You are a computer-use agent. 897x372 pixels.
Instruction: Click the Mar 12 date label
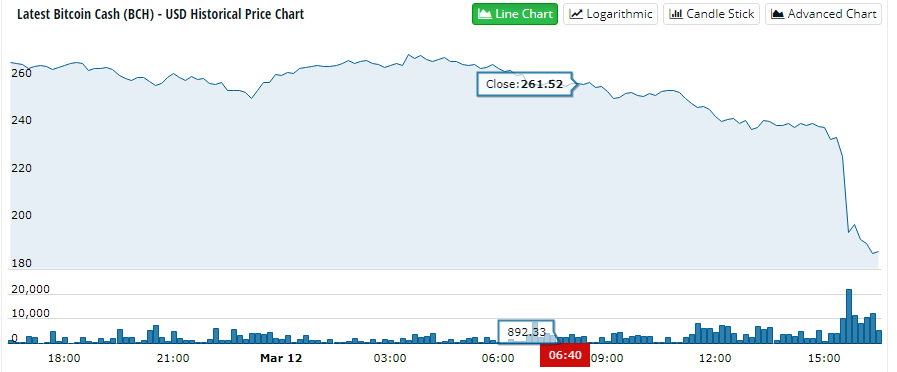point(281,358)
